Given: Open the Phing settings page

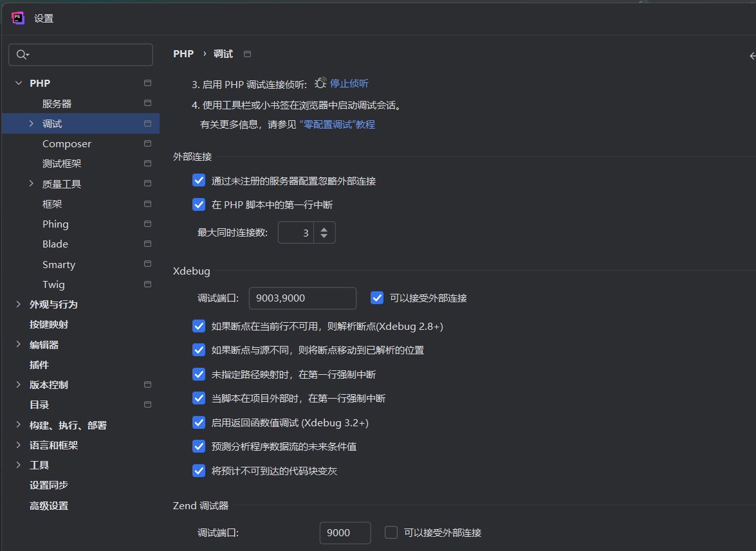Looking at the screenshot, I should click(55, 224).
